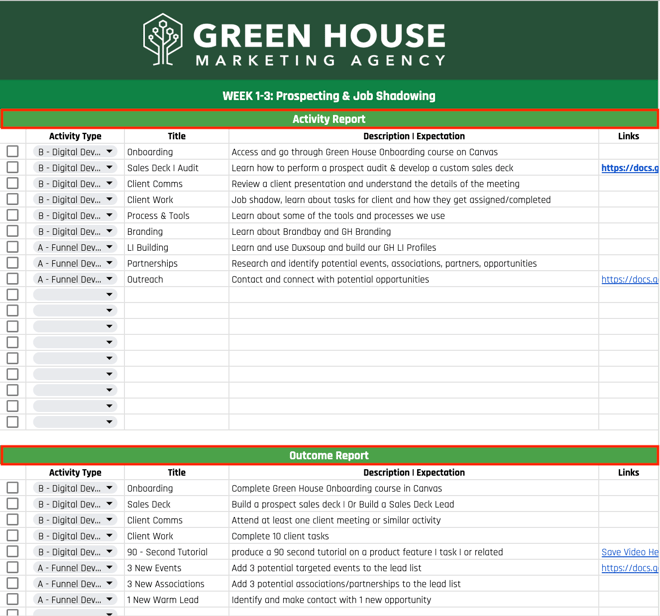This screenshot has width=660, height=616.
Task: Select the Job shadow description cell for Client Work
Action: point(391,200)
